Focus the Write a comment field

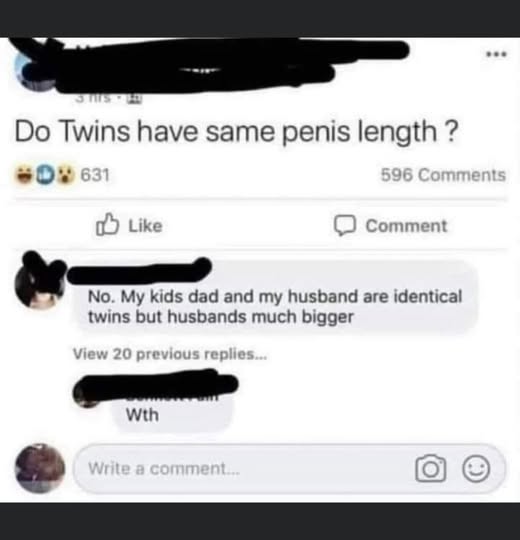coord(289,468)
